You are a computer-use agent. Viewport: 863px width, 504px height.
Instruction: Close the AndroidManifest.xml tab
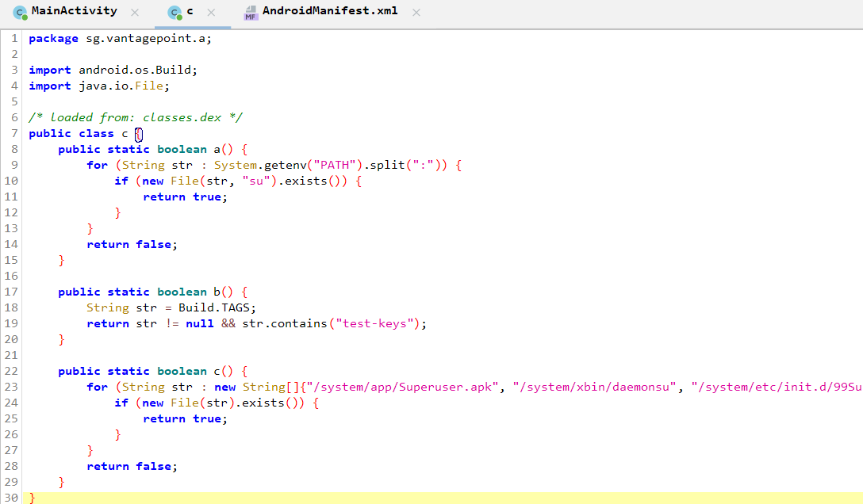point(416,13)
